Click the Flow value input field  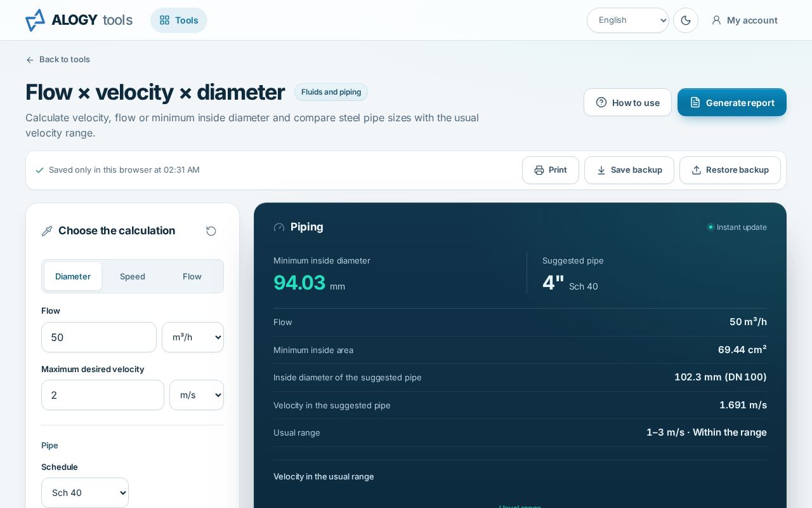point(99,337)
